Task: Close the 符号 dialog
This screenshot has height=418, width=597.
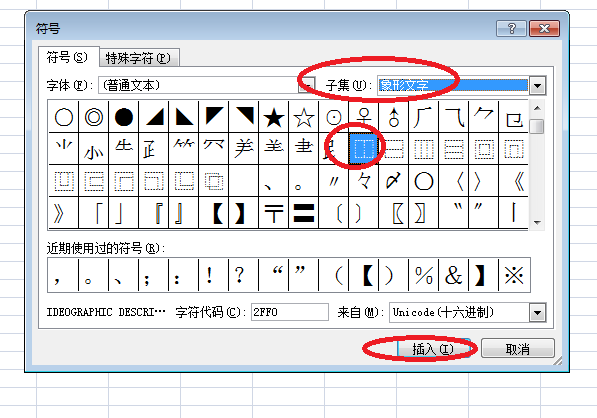Action: click(x=544, y=29)
